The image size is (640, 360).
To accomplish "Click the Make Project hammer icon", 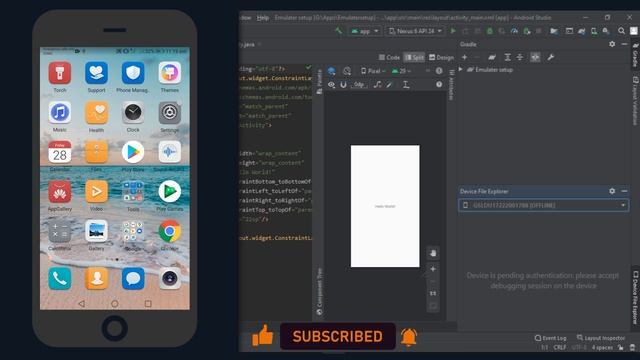I will (338, 31).
